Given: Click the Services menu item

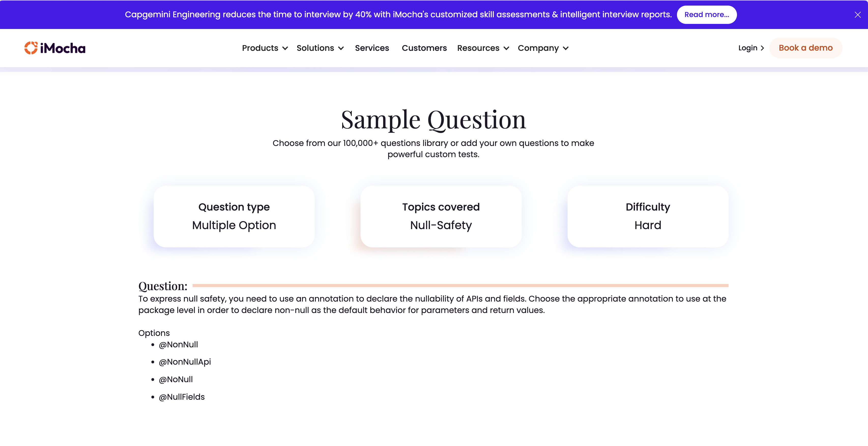Looking at the screenshot, I should pos(372,48).
